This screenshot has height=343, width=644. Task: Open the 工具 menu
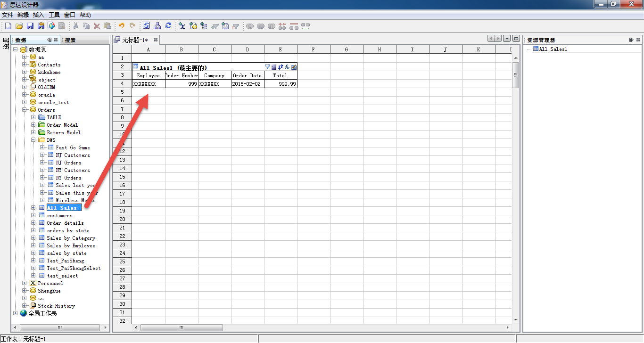pyautogui.click(x=54, y=15)
